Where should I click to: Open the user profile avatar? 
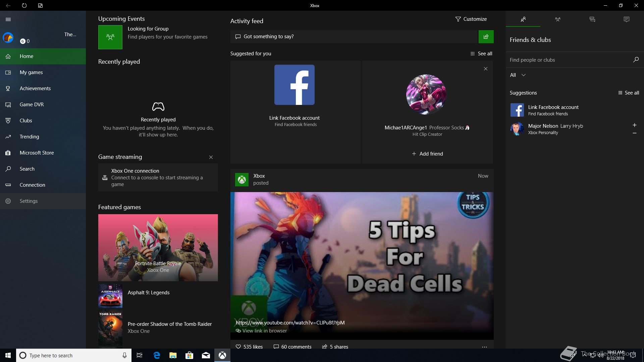8,38
